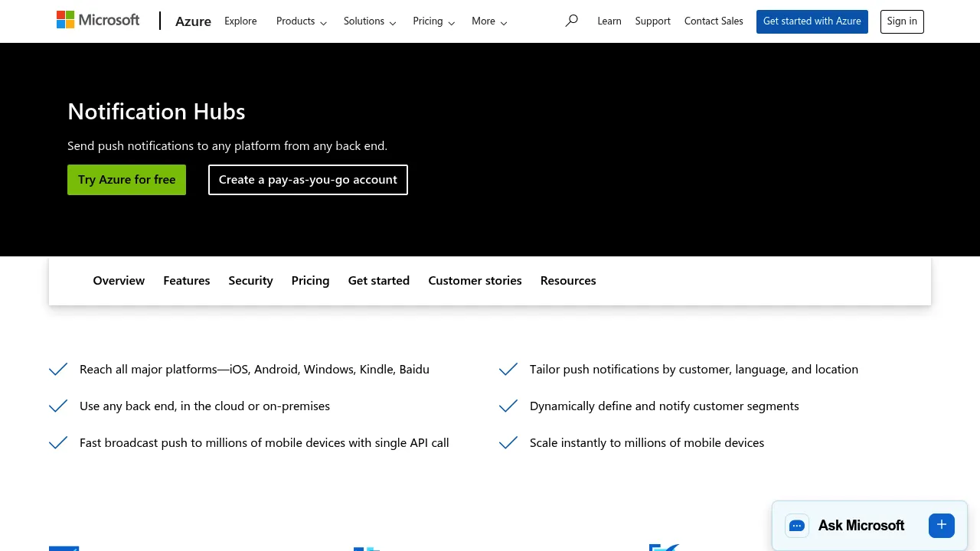Click checkmark beside Tailor push notifications
This screenshot has height=551, width=980.
point(508,369)
